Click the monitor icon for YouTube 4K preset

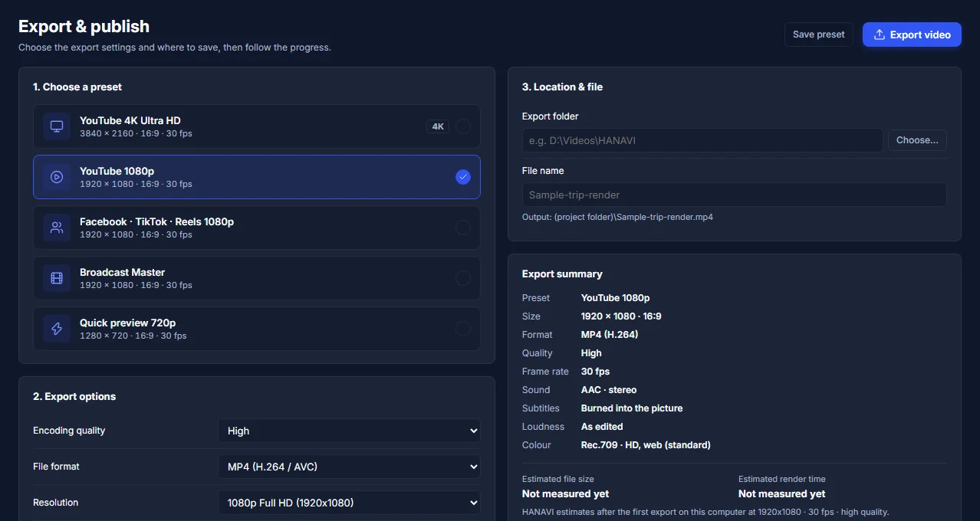coord(57,126)
